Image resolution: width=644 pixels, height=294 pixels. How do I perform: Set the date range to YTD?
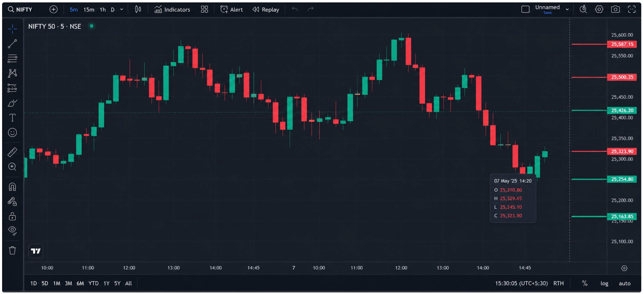93,283
